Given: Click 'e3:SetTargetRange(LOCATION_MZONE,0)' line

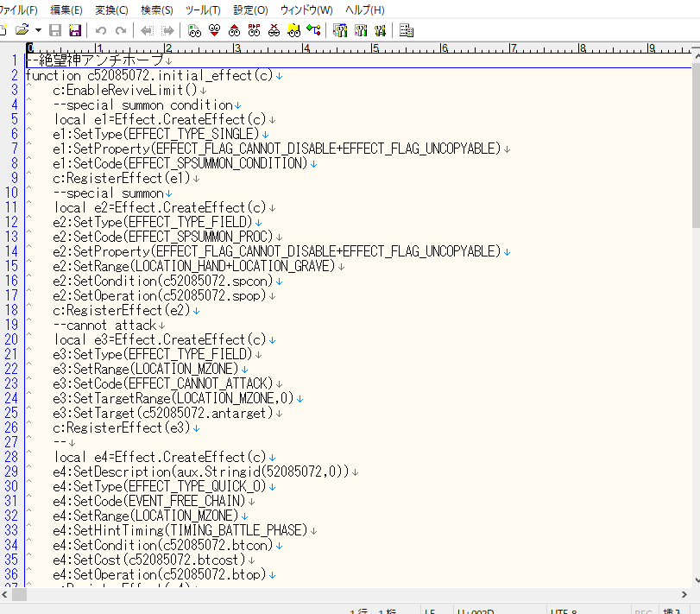Looking at the screenshot, I should [173, 398].
